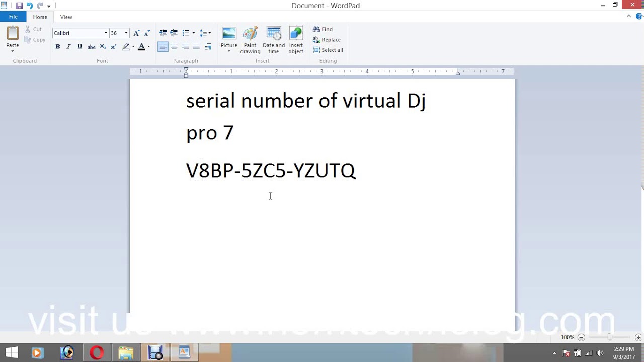Image resolution: width=644 pixels, height=362 pixels.
Task: Copy the selected text
Action: coord(35,40)
